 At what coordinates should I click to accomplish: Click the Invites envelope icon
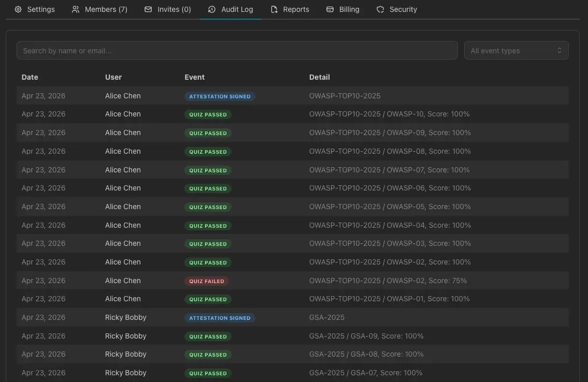tap(148, 9)
